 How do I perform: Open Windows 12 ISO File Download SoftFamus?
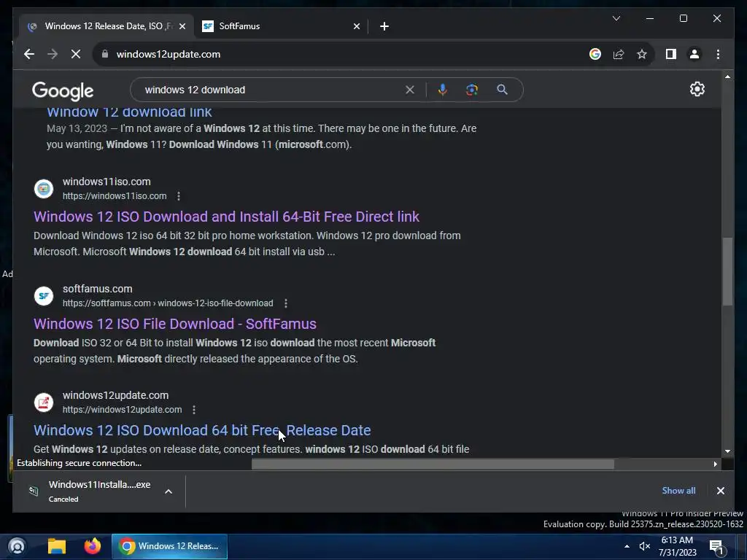click(x=175, y=324)
